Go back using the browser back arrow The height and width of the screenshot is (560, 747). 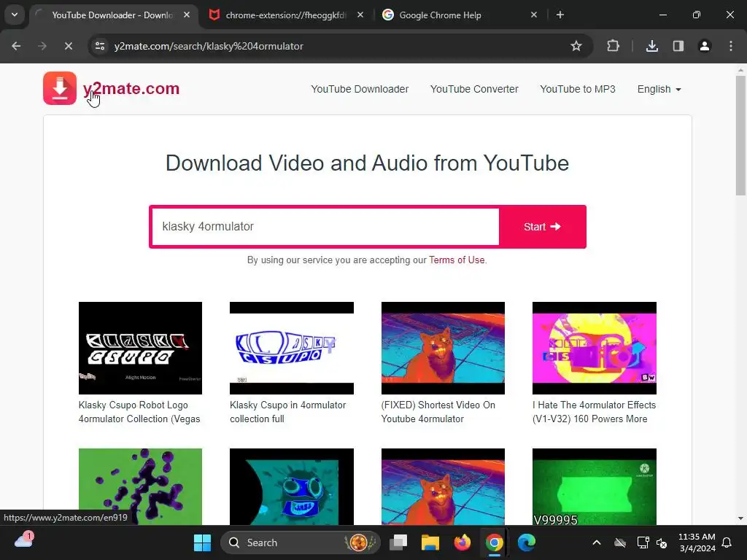point(16,46)
